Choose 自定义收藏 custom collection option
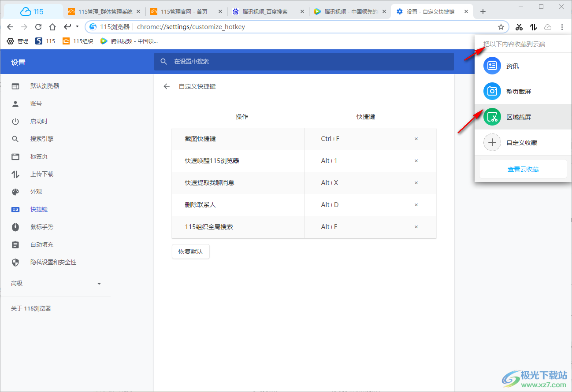 (523, 143)
